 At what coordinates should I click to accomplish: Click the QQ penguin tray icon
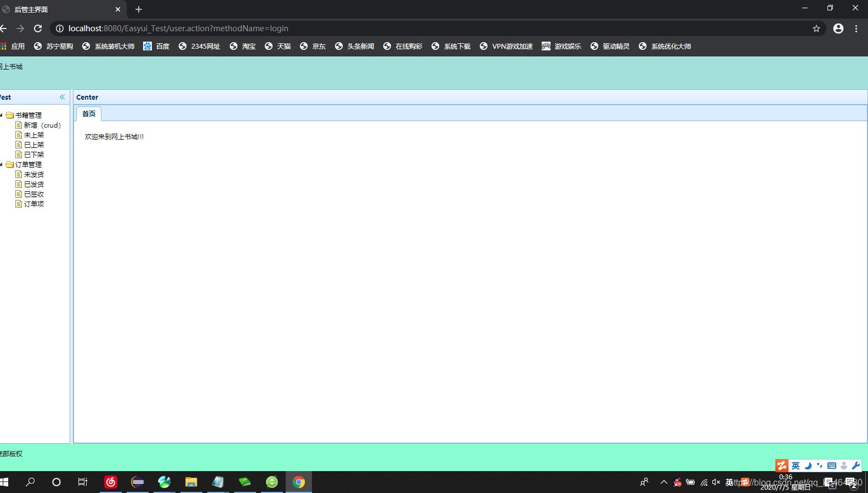[x=677, y=482]
